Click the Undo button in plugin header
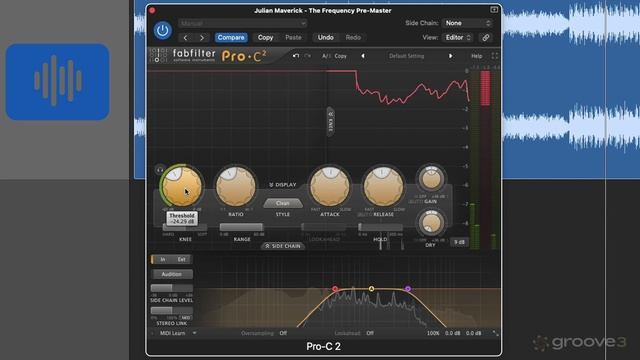 (326, 38)
